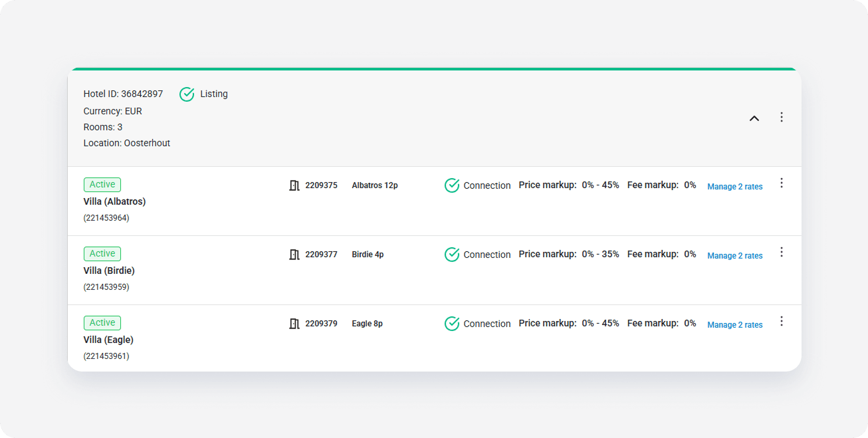Viewport: 868px width, 438px height.
Task: Click room ID (221453959)
Action: pyautogui.click(x=106, y=287)
